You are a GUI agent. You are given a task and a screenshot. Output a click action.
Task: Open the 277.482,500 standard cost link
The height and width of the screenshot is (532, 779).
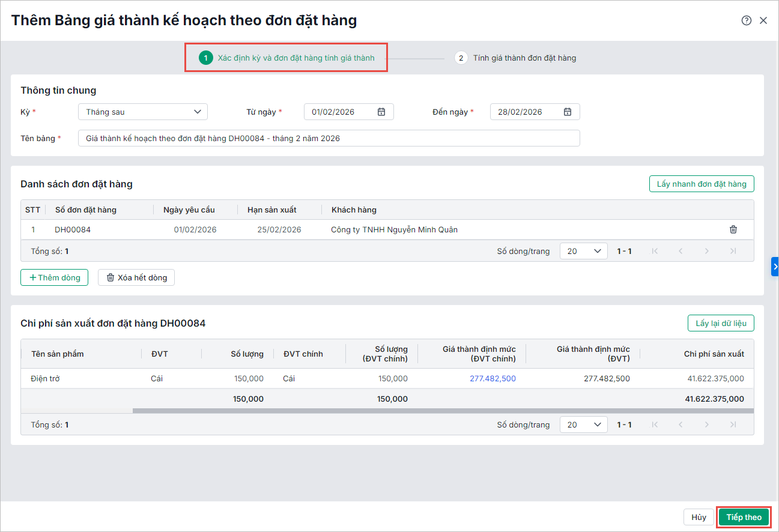[x=493, y=378]
